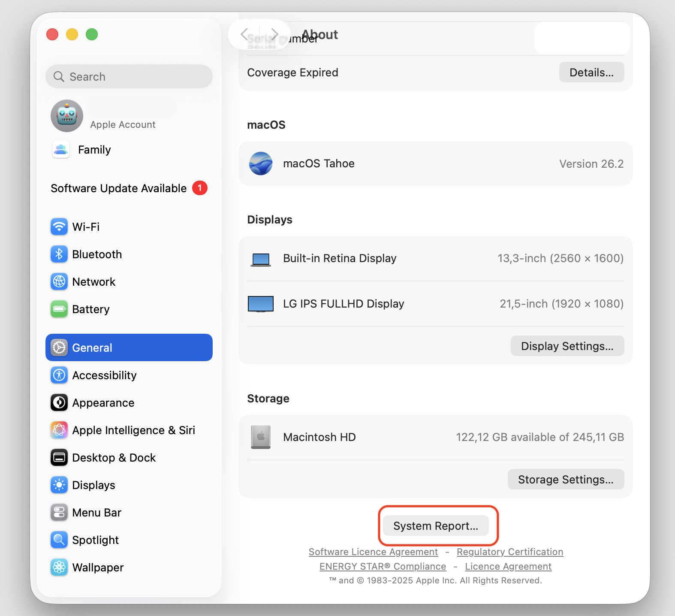Click the LG IPS FULLHD monitor icon
Screen dimensions: 675x616
tap(261, 304)
